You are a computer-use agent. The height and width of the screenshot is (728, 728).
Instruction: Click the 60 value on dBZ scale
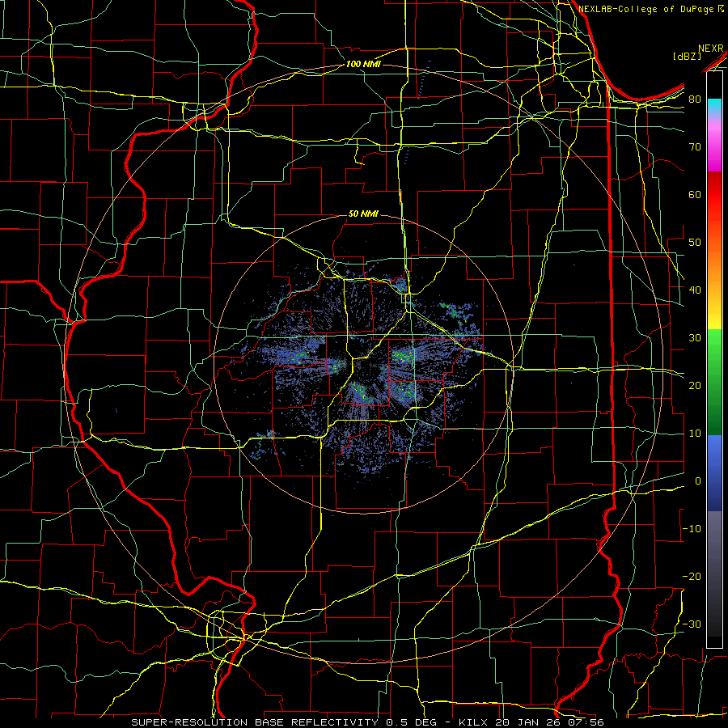pos(695,195)
